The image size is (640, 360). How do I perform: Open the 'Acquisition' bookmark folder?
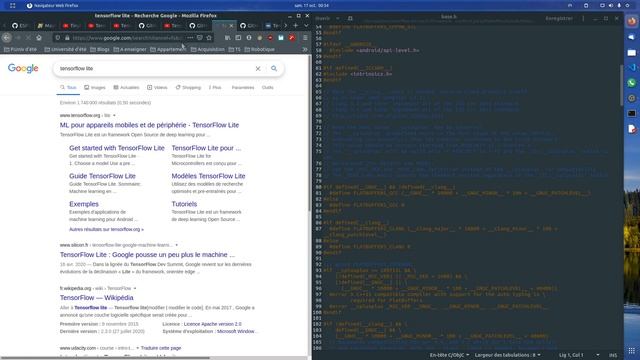208,49
